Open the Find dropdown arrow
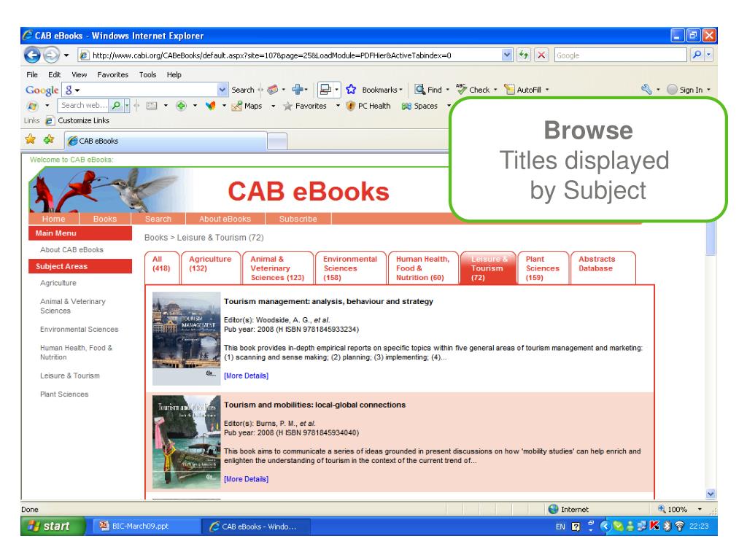The height and width of the screenshot is (560, 747). [x=447, y=90]
